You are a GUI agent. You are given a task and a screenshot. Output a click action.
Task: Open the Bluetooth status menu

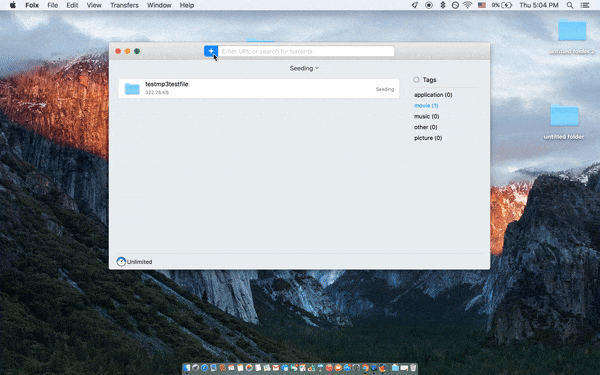[443, 5]
